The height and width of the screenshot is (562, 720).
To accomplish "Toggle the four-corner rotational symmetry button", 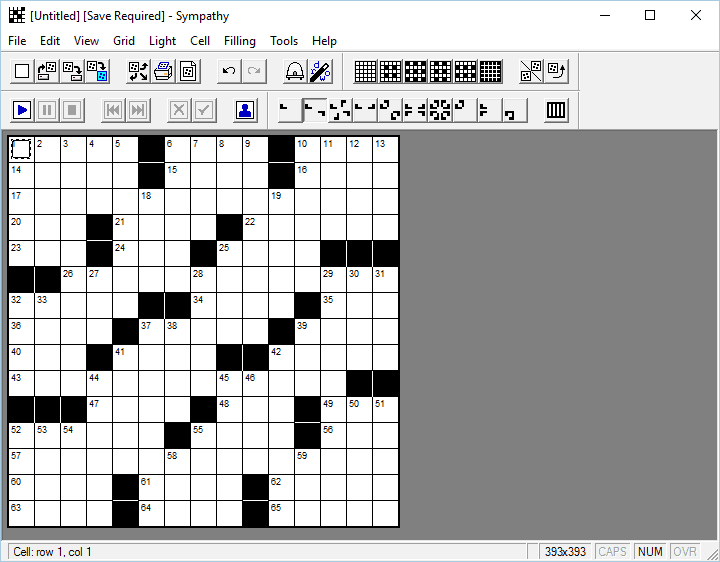I will pyautogui.click(x=340, y=110).
